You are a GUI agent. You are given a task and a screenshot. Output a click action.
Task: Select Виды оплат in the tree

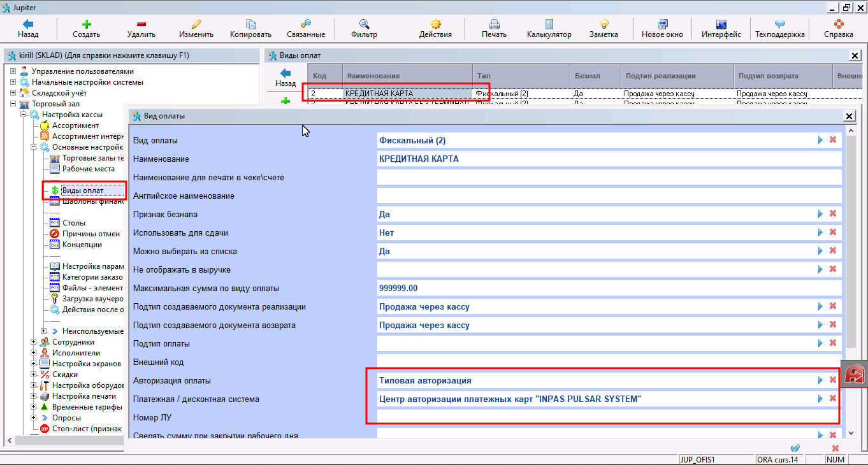pyautogui.click(x=83, y=190)
